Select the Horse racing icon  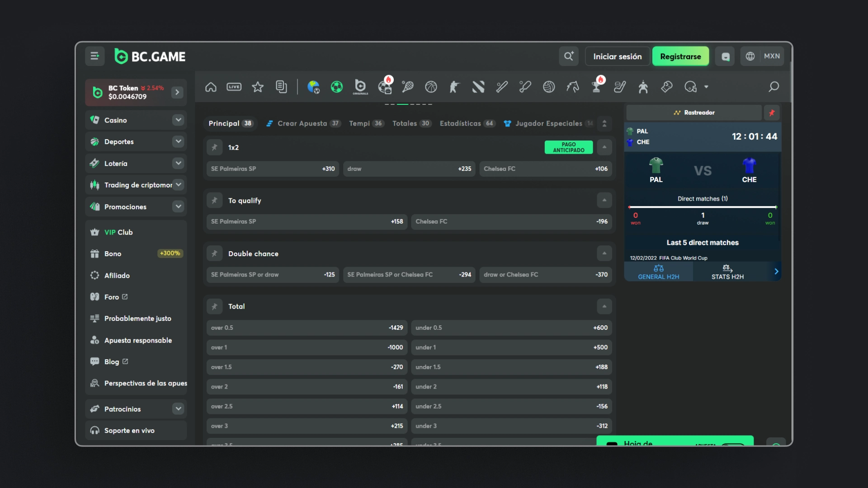573,87
